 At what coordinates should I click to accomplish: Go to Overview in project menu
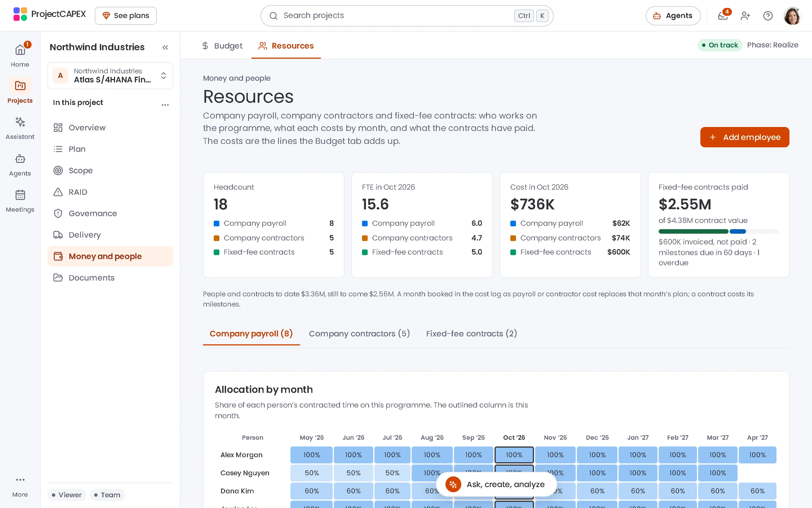tap(110, 128)
